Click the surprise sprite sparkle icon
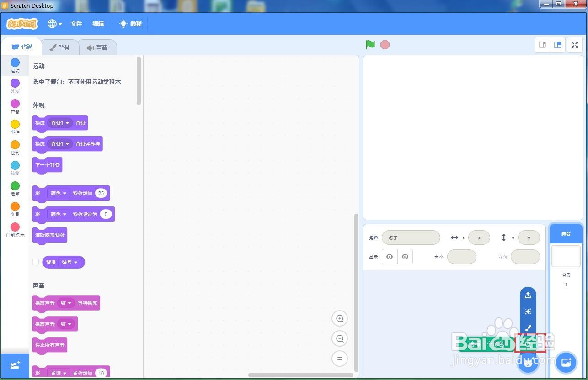The image size is (588, 380). 528,311
